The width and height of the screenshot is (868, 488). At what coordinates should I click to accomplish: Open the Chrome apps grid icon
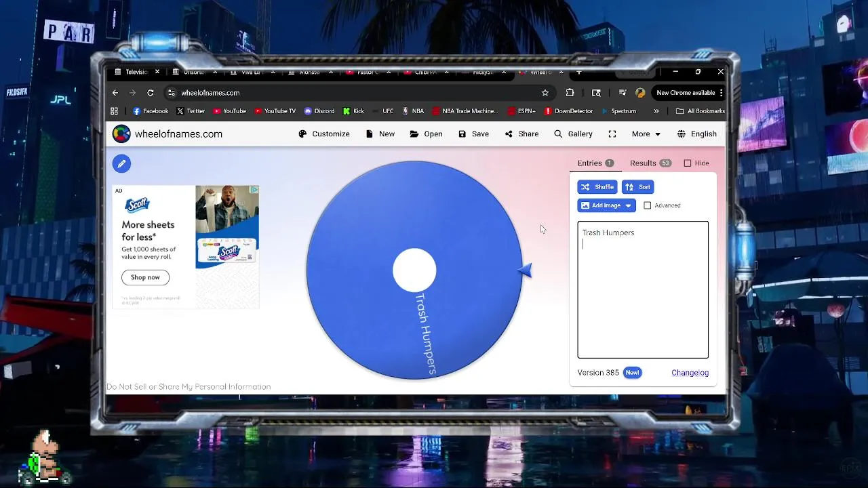(x=115, y=111)
